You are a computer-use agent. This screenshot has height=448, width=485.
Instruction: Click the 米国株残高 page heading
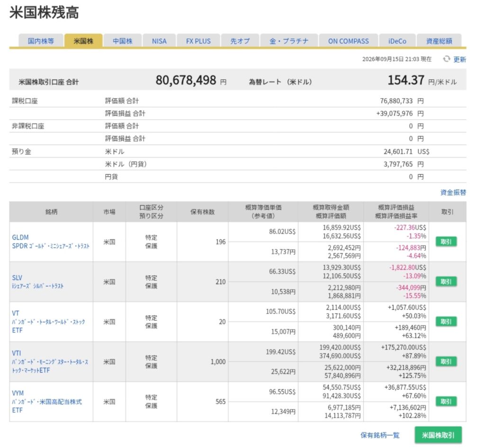coord(44,12)
